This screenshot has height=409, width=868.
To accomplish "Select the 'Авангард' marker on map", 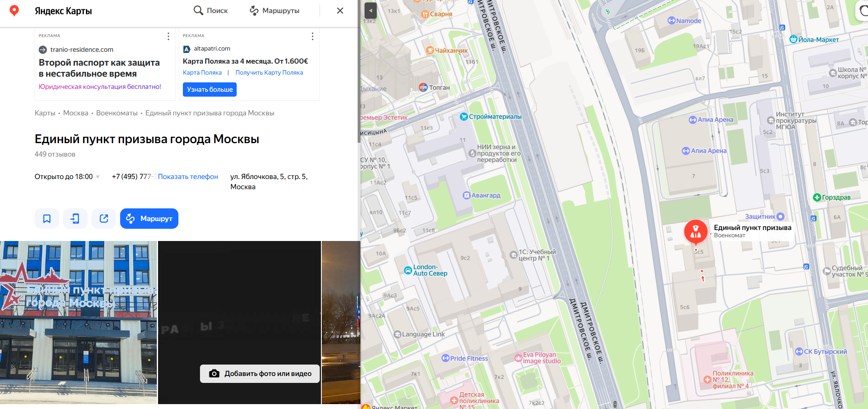I will [x=467, y=195].
